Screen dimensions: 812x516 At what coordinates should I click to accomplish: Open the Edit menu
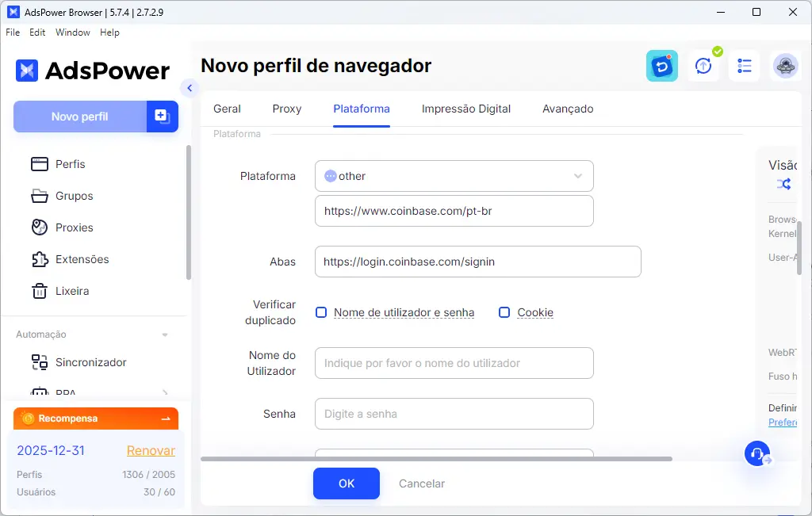point(37,32)
